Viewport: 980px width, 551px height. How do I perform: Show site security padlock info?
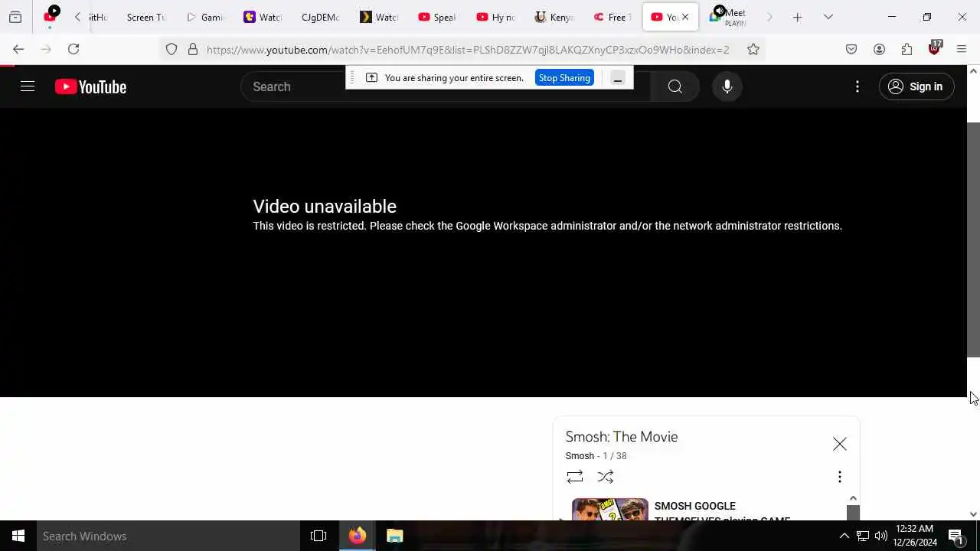pos(193,49)
